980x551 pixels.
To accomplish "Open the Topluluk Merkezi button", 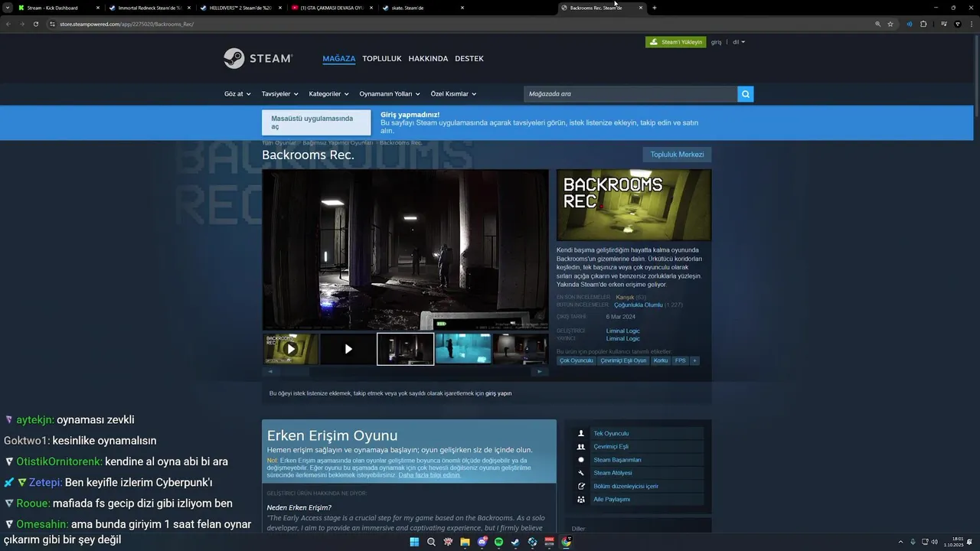I will [677, 155].
